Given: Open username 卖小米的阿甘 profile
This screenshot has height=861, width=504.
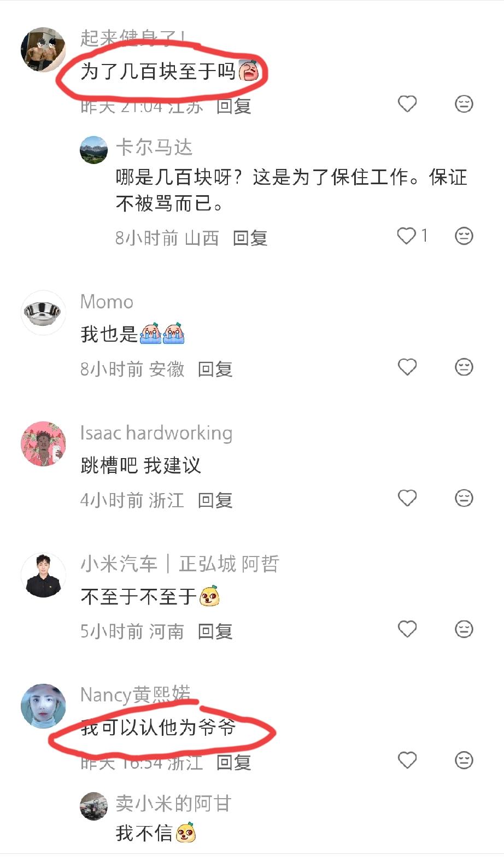Looking at the screenshot, I should tap(174, 804).
